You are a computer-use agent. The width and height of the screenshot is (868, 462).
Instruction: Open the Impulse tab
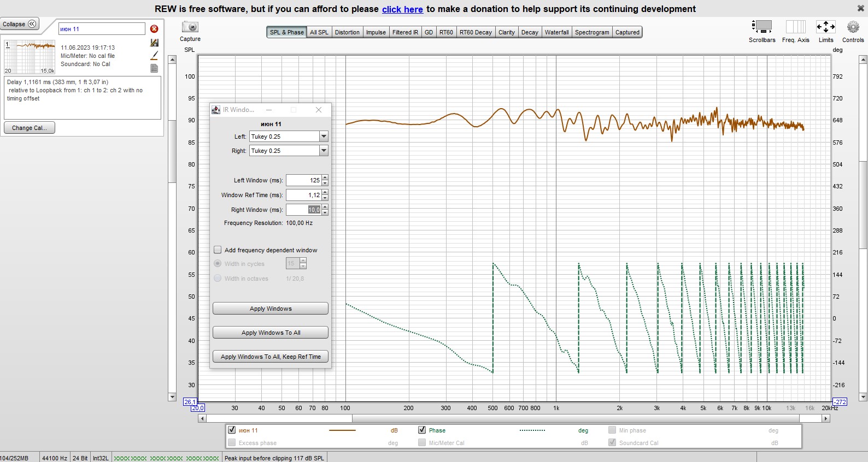pyautogui.click(x=376, y=32)
